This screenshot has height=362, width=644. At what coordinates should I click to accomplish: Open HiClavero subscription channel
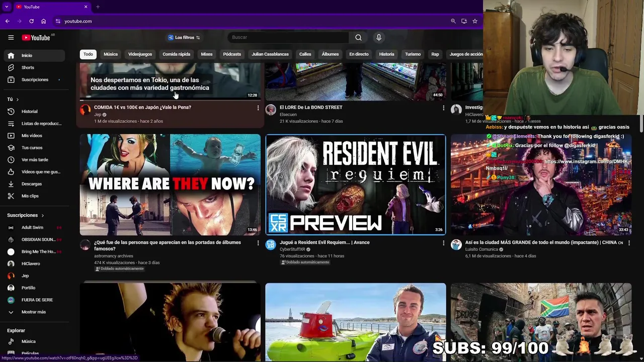33,263
